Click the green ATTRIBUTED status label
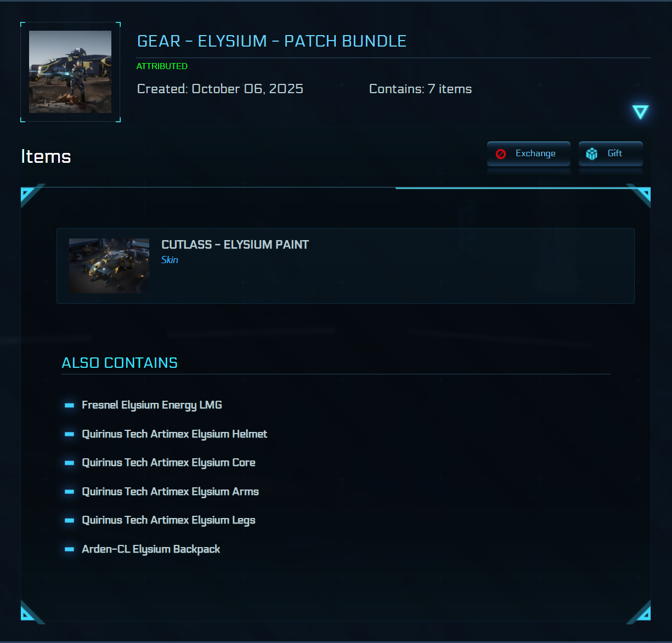This screenshot has width=672, height=643. (162, 66)
